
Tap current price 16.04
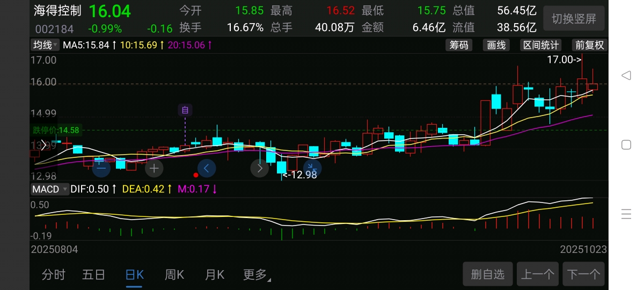pyautogui.click(x=109, y=11)
